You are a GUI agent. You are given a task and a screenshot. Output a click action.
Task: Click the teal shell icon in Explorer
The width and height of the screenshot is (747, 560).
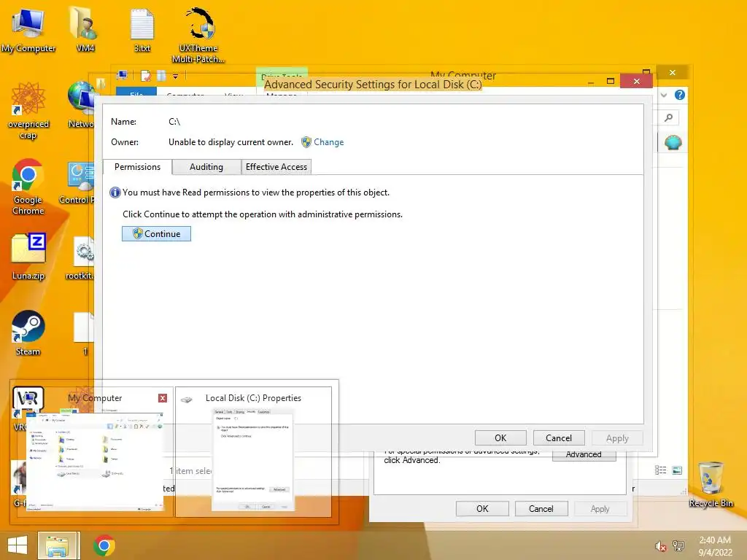click(x=673, y=142)
